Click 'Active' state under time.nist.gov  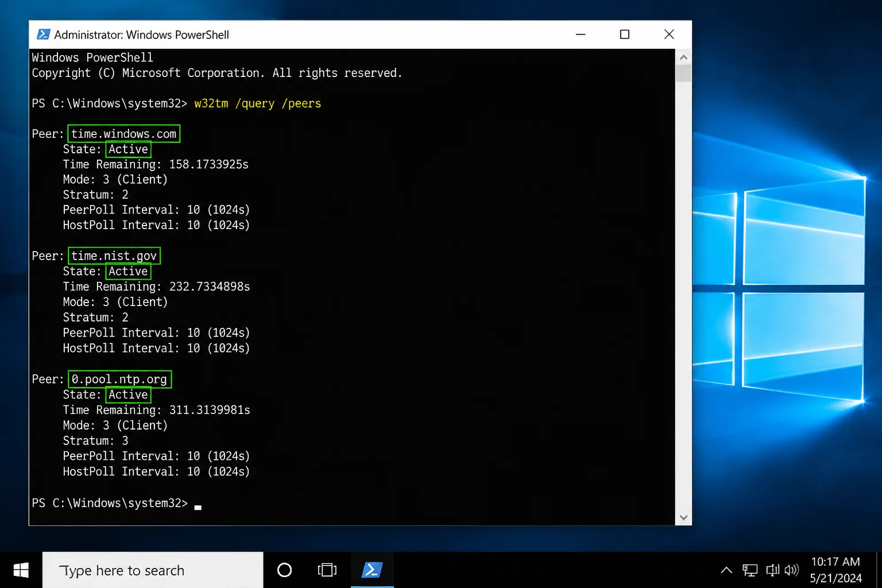(128, 272)
